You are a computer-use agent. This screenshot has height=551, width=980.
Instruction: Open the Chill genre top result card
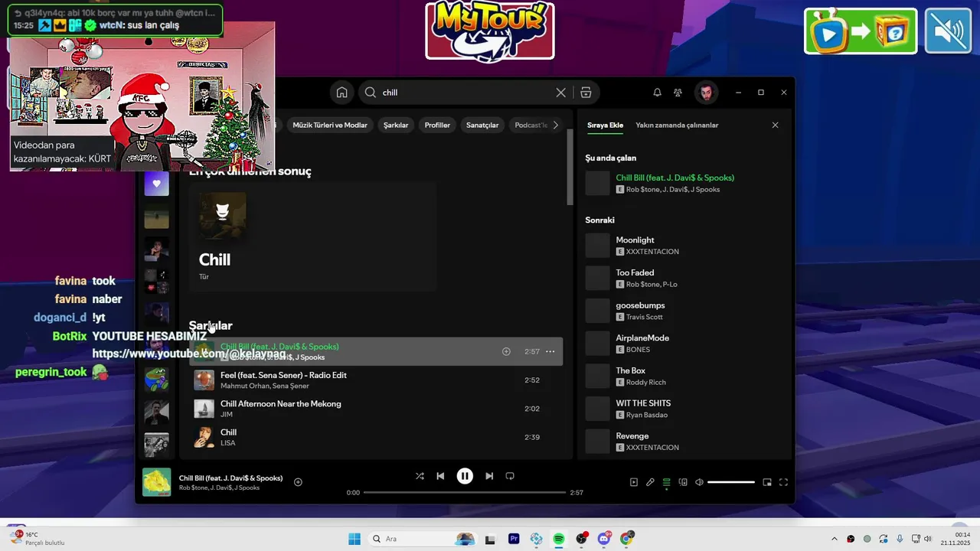click(x=313, y=236)
